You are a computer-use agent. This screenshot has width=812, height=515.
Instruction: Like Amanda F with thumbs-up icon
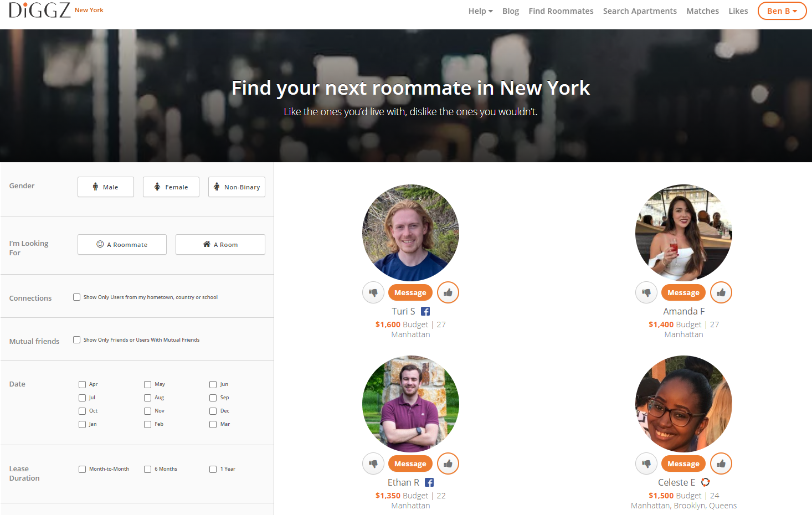(x=721, y=292)
